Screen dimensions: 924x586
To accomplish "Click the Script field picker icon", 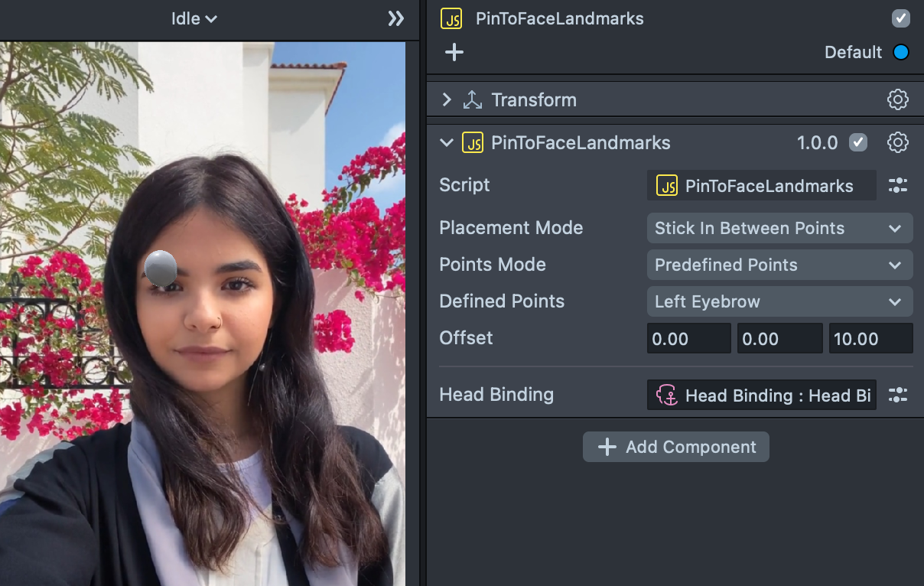I will point(897,185).
